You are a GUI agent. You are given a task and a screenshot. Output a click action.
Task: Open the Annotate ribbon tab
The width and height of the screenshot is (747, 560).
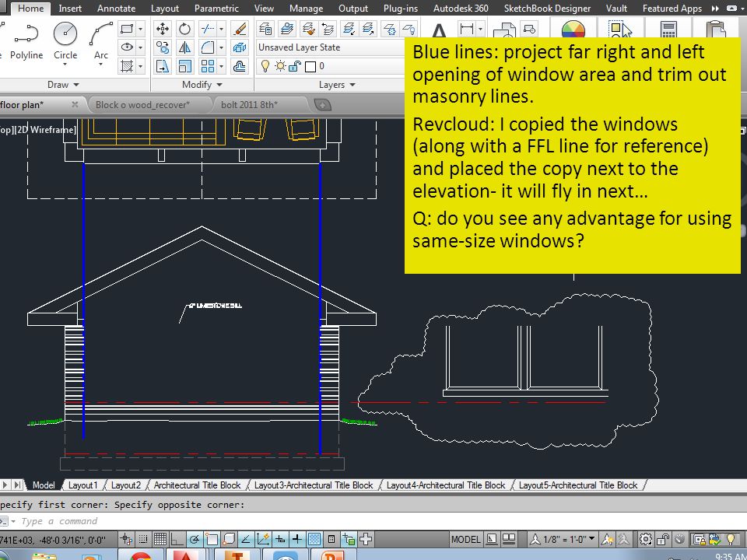[116, 8]
